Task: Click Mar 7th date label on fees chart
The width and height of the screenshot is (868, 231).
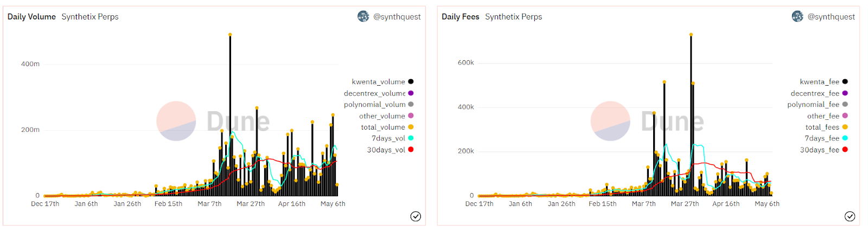Action: click(x=644, y=204)
